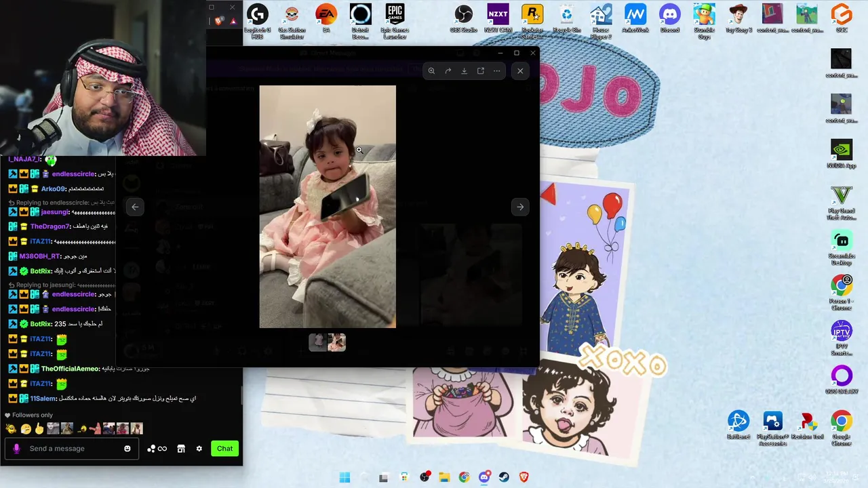Click username TheDragon7 in chat
Image resolution: width=868 pixels, height=488 pixels.
[x=50, y=226]
